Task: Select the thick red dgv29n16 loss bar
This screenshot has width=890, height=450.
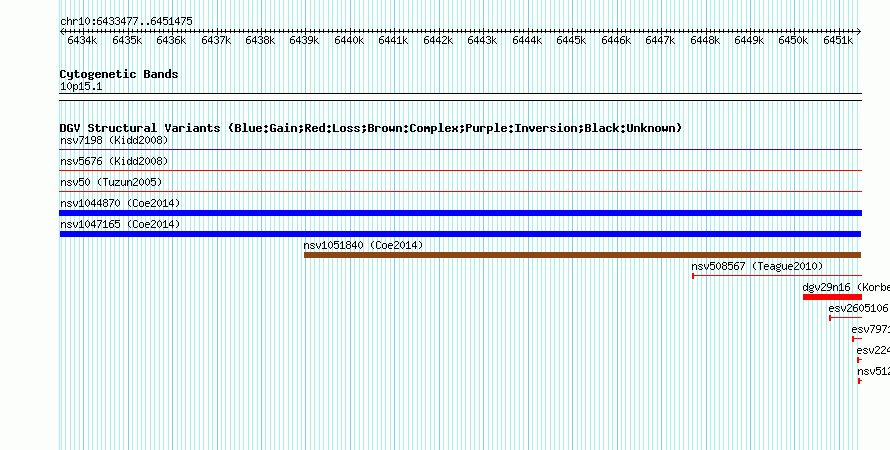Action: pyautogui.click(x=832, y=297)
